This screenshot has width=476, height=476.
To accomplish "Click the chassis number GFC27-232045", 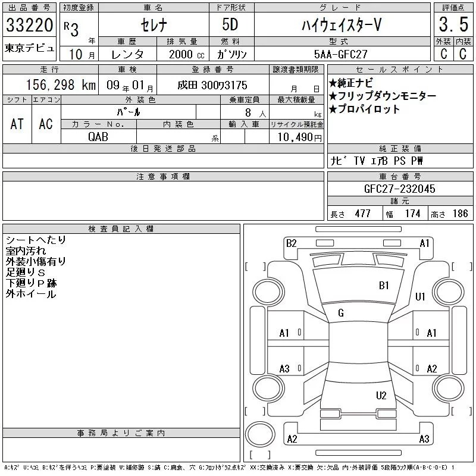I will click(399, 189).
